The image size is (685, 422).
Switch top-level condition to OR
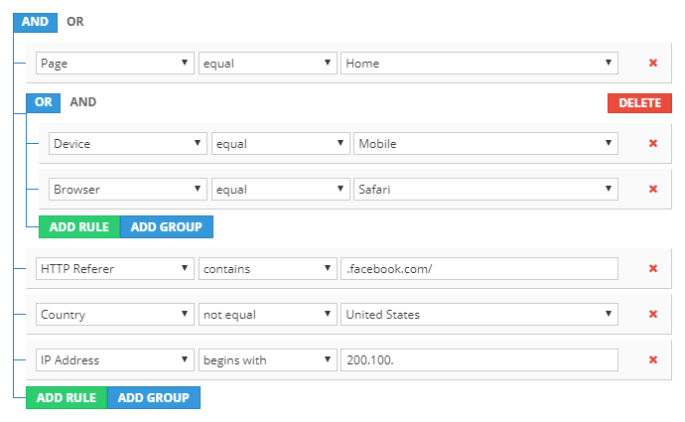[x=75, y=20]
